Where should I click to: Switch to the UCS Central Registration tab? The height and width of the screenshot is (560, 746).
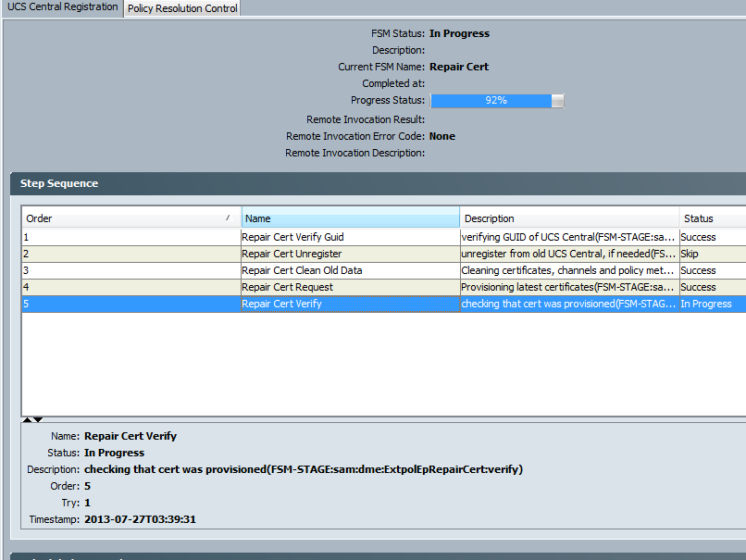62,7
